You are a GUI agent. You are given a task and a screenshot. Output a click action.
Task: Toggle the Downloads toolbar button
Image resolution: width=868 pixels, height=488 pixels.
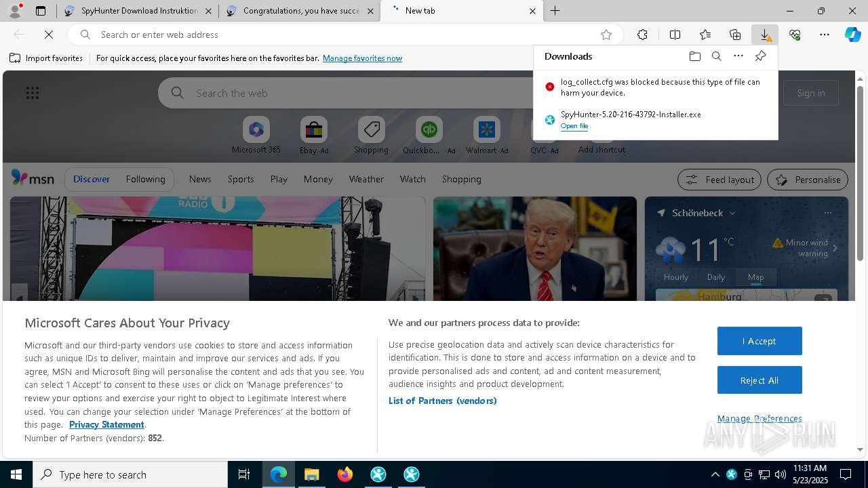pyautogui.click(x=765, y=35)
